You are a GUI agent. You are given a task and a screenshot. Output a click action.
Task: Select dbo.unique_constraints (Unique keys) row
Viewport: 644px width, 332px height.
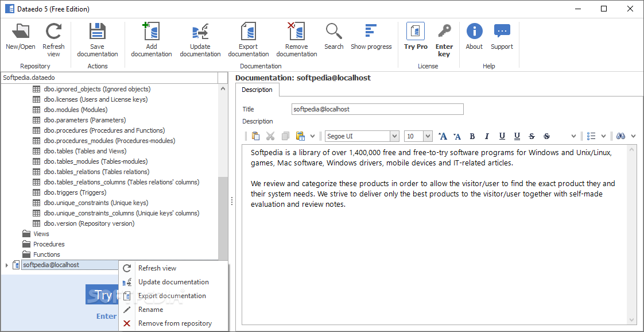point(90,203)
